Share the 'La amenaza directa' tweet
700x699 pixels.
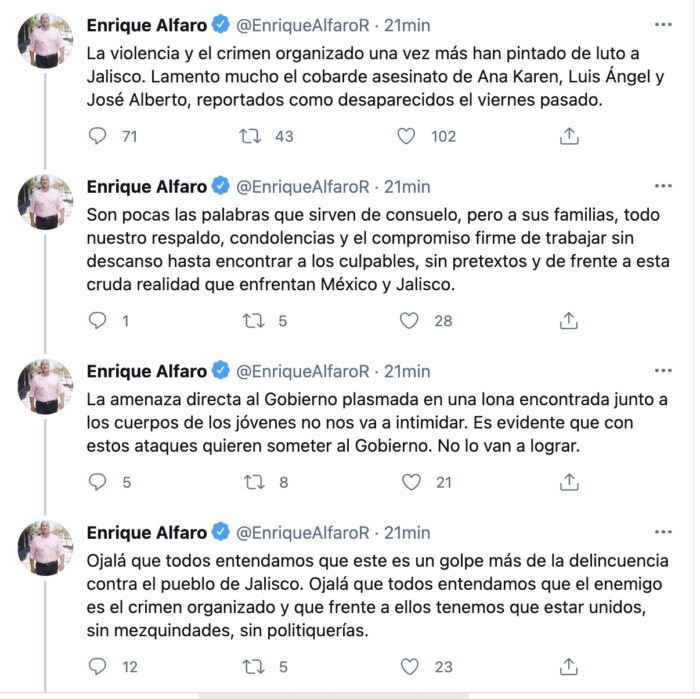click(x=568, y=482)
